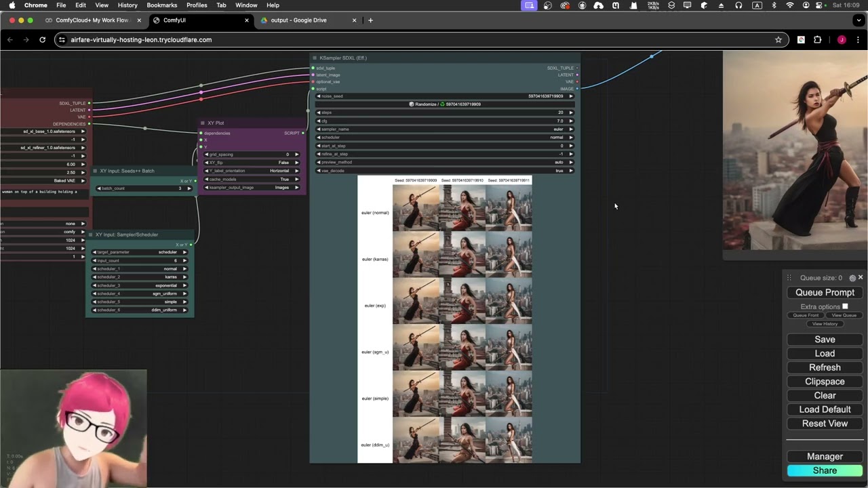Click the headphones icon in the menu bar
The width and height of the screenshot is (868, 488).
click(x=738, y=5)
